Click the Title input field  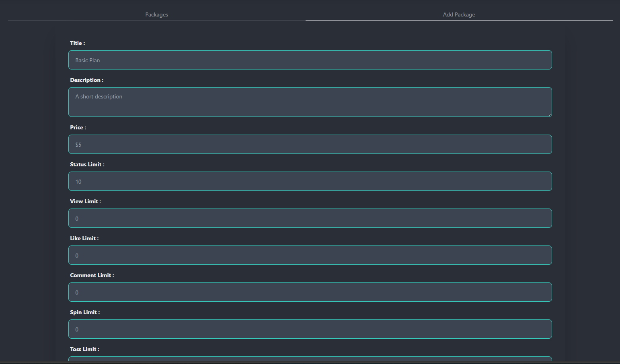pyautogui.click(x=310, y=60)
